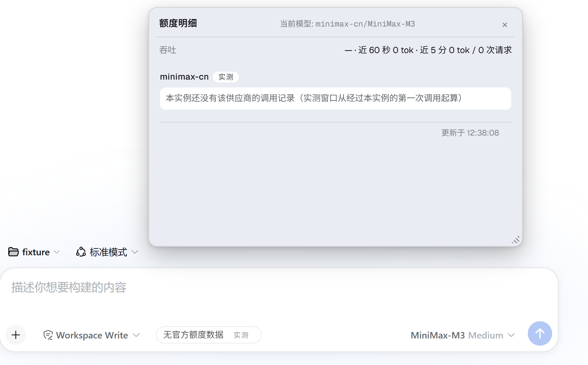Screen dimensions: 588x365
Task: Expand the fixture folder dropdown chevron
Action: pos(57,252)
